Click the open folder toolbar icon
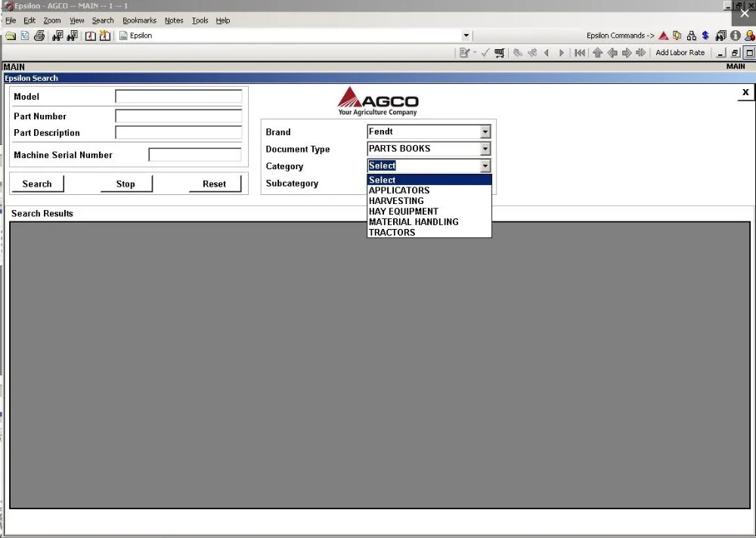The width and height of the screenshot is (756, 538). pyautogui.click(x=11, y=36)
